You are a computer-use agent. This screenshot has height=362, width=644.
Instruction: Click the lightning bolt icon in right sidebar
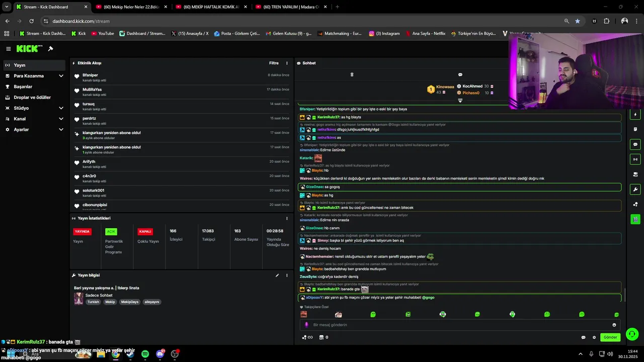[x=635, y=115]
